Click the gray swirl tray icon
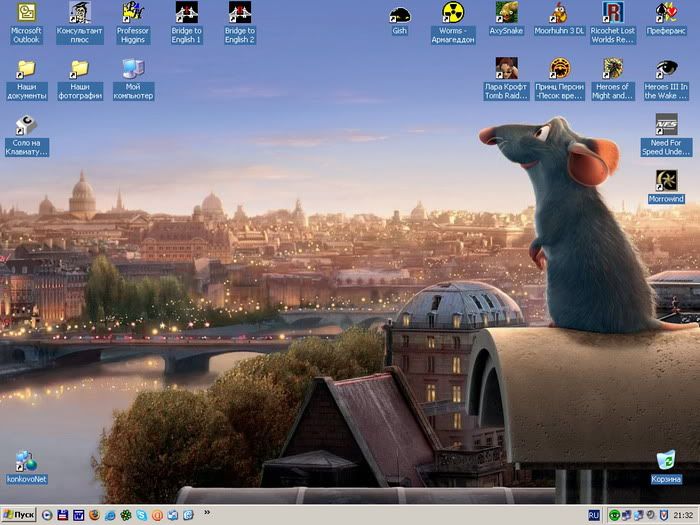700x525 pixels. [651, 515]
